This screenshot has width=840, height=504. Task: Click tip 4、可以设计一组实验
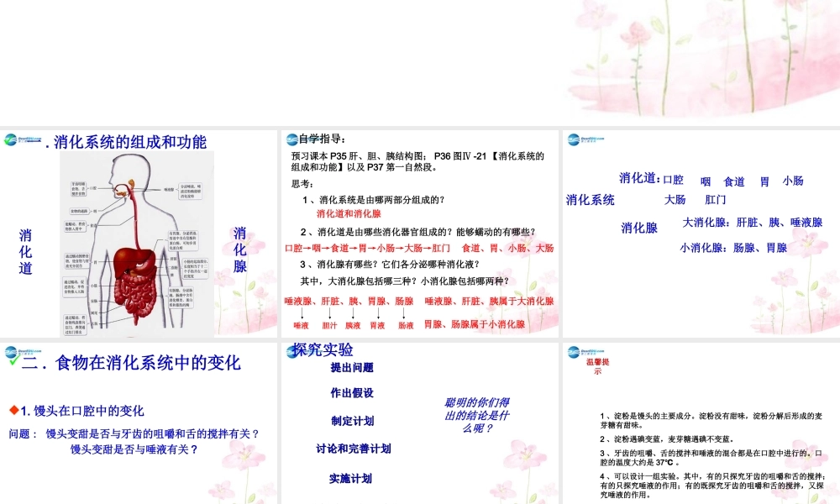click(712, 486)
